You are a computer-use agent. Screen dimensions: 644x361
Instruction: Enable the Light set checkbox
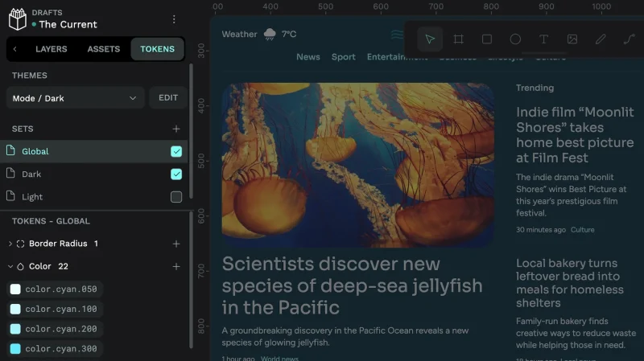176,197
